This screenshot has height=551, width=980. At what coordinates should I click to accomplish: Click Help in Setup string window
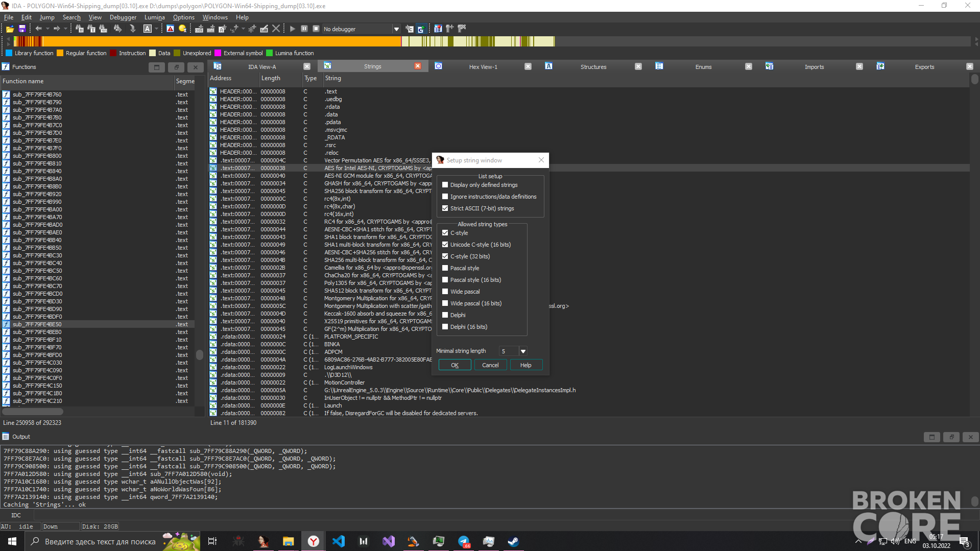(x=526, y=365)
